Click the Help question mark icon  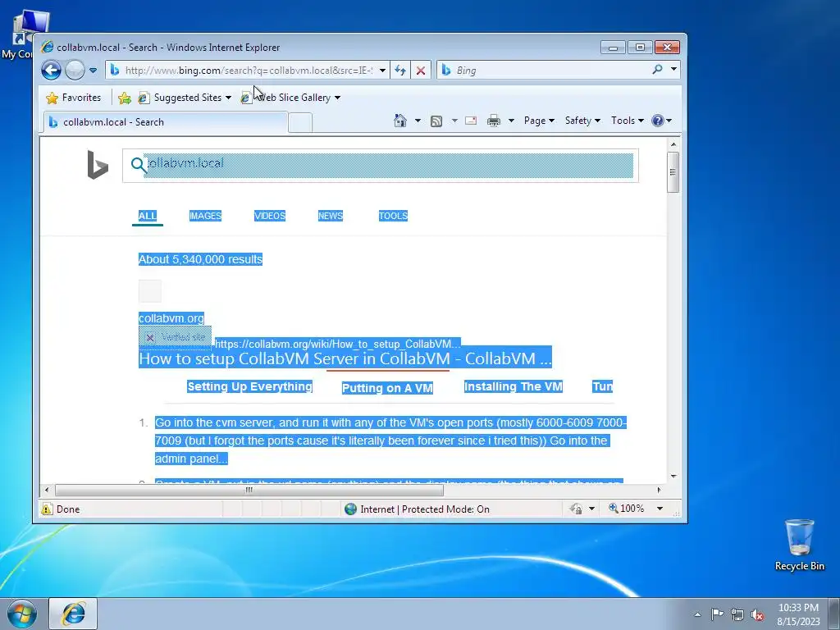tap(658, 121)
